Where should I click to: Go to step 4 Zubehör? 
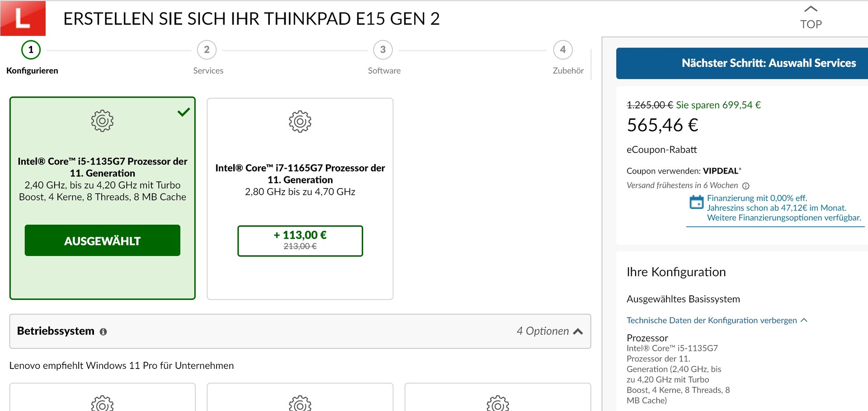point(563,50)
